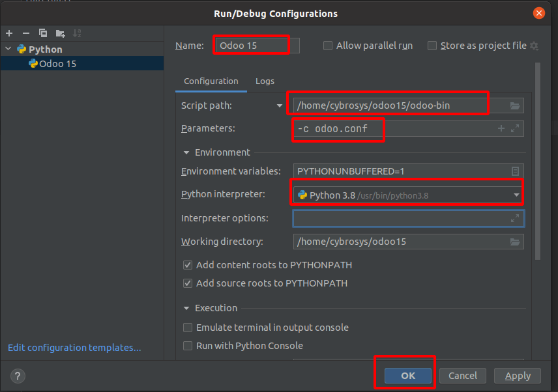The image size is (558, 392).
Task: Switch to the Logs tab
Action: point(265,81)
